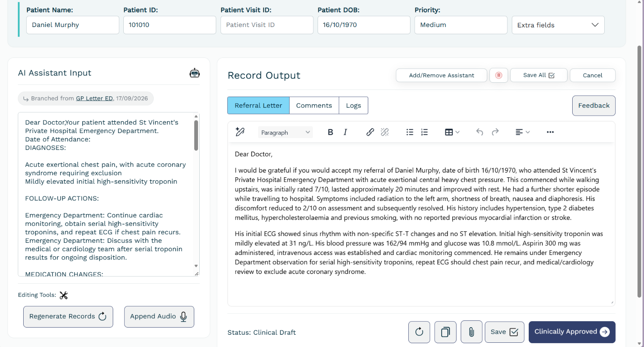
Task: Open the Paragraph style dropdown
Action: 285,132
